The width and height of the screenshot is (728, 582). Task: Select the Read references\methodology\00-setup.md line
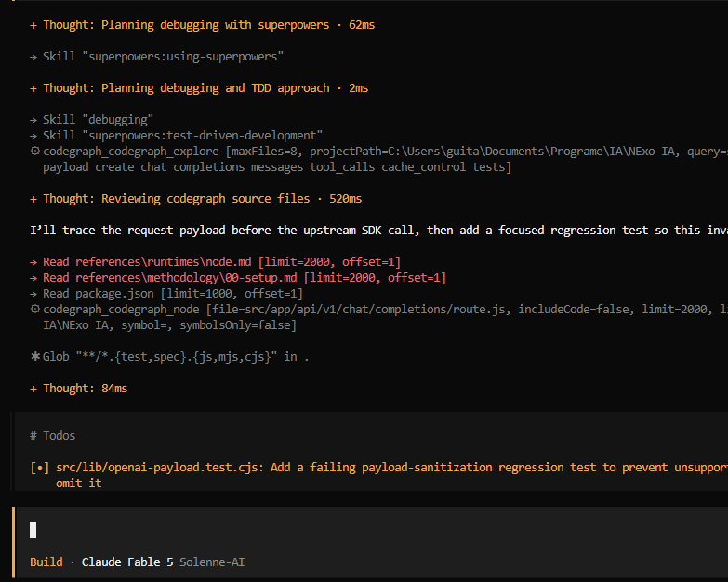[x=238, y=278]
